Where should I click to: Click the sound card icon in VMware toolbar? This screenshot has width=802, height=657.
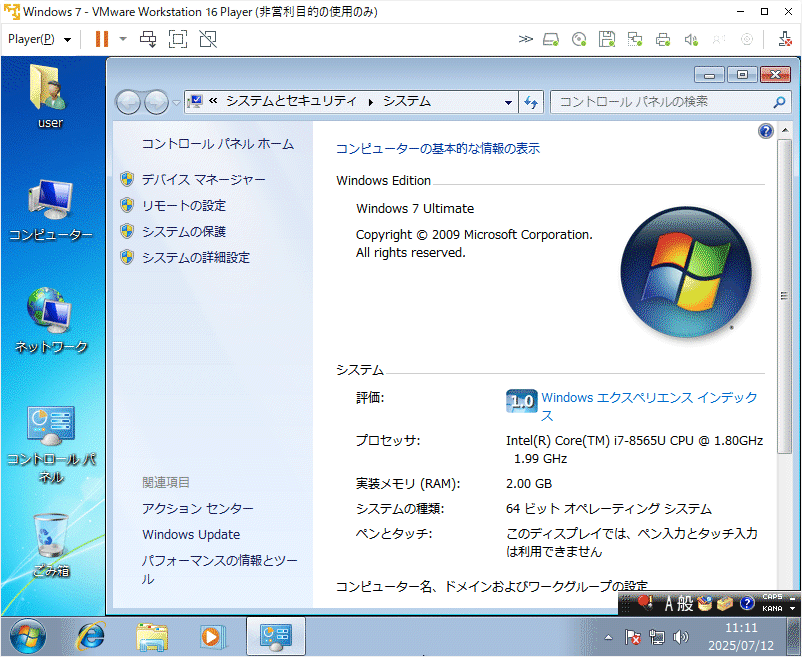[x=691, y=39]
